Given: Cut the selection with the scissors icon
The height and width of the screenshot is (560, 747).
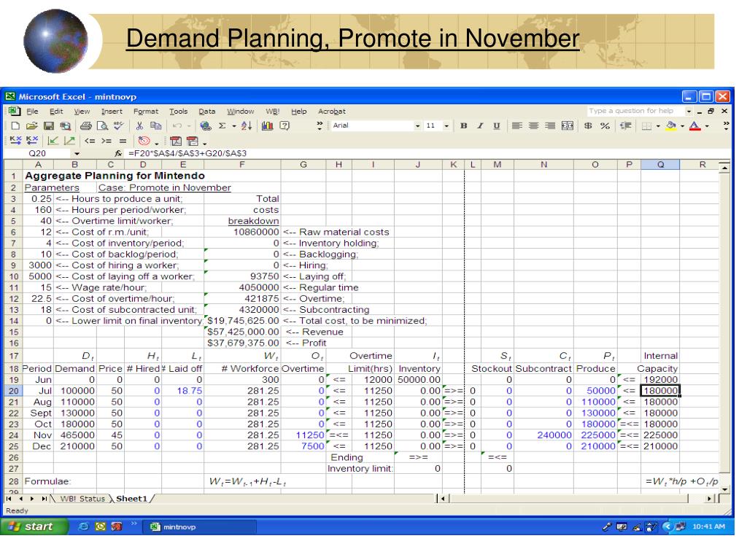Looking at the screenshot, I should [139, 125].
